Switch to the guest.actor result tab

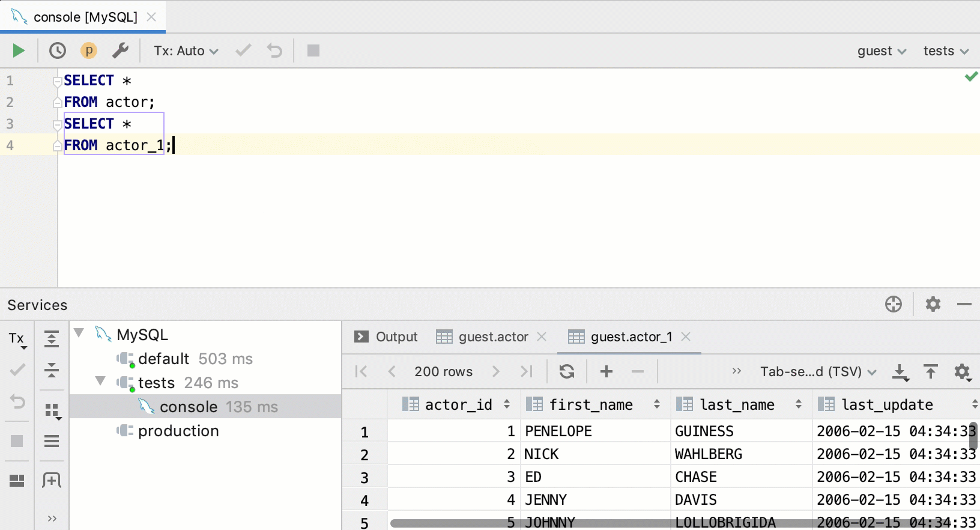(492, 337)
